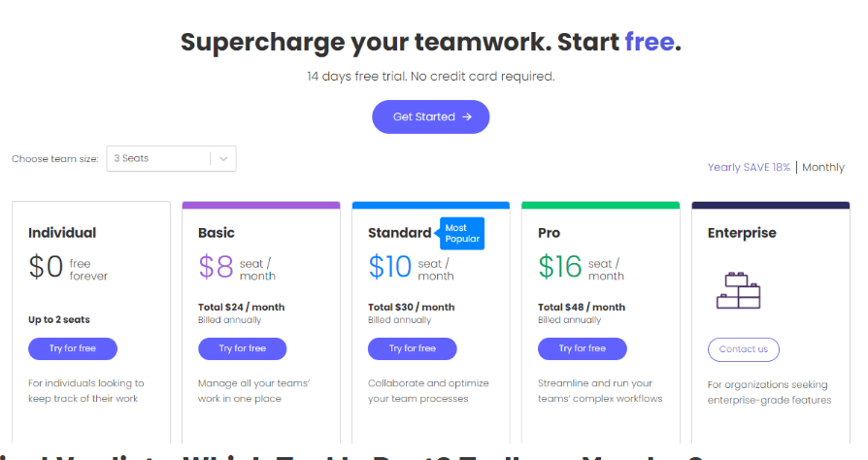This screenshot has width=868, height=460.
Task: Click the Standard plan heading
Action: [x=399, y=233]
